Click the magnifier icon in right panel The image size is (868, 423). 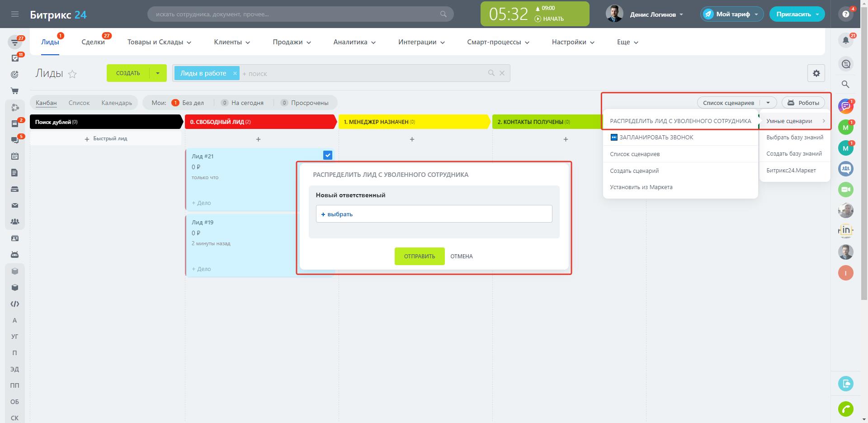coord(845,84)
